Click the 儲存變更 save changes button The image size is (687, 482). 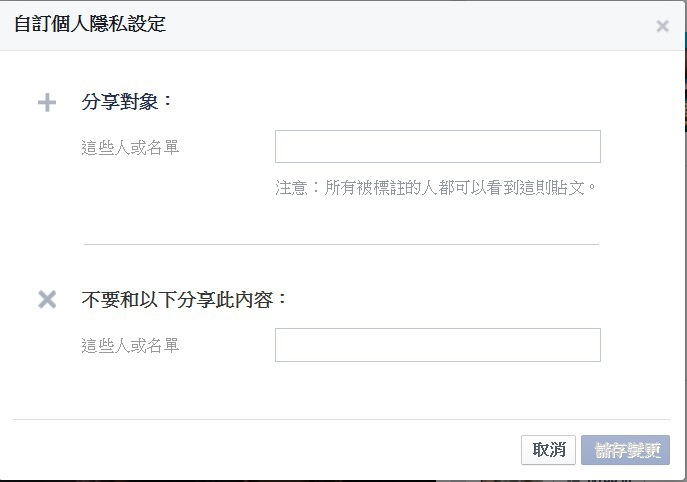point(626,450)
